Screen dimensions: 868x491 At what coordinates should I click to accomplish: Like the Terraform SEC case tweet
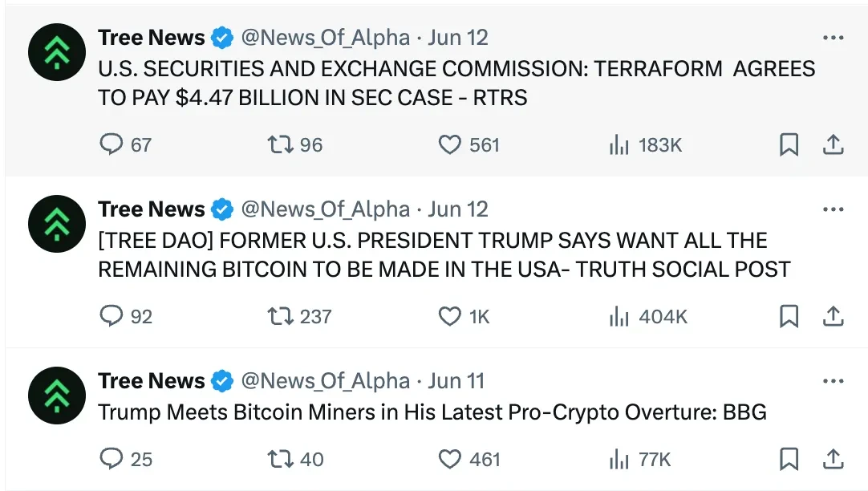(450, 144)
